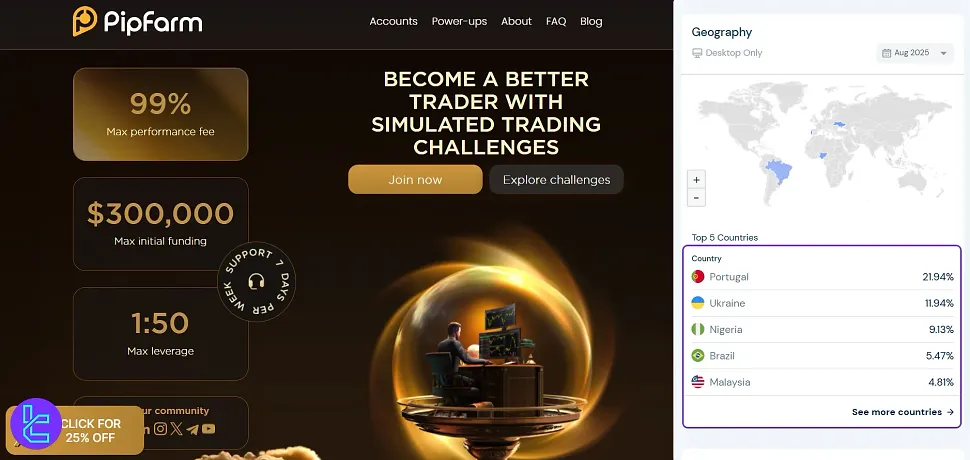Zoom in the map with plus
The width and height of the screenshot is (970, 460).
coord(697,180)
